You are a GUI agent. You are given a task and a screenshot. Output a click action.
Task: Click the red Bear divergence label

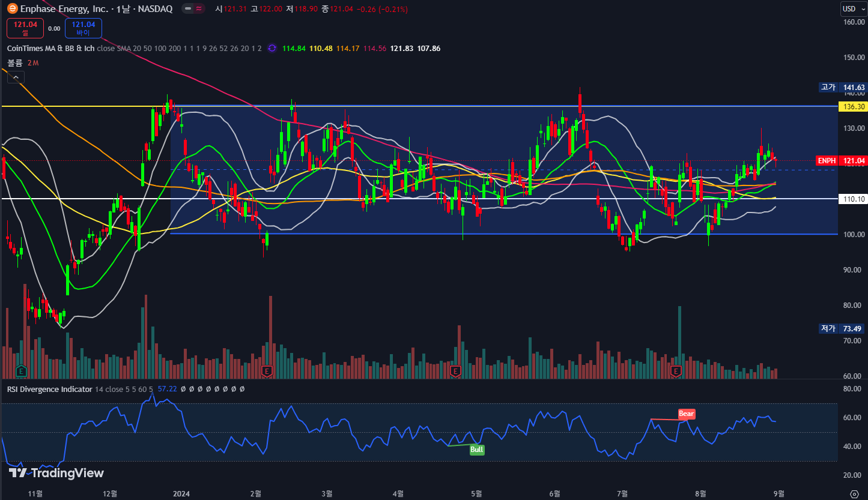tap(686, 414)
